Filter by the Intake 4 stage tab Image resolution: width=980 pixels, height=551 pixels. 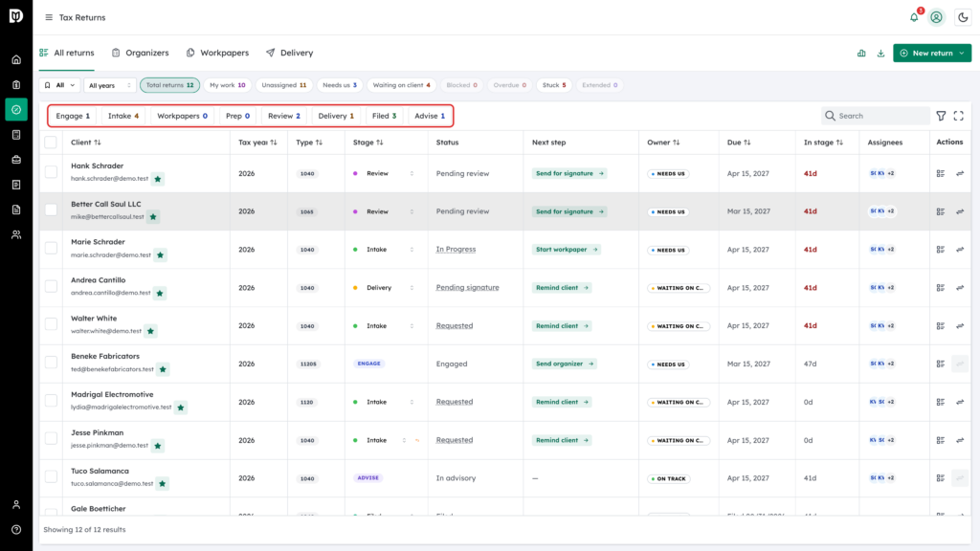(123, 116)
